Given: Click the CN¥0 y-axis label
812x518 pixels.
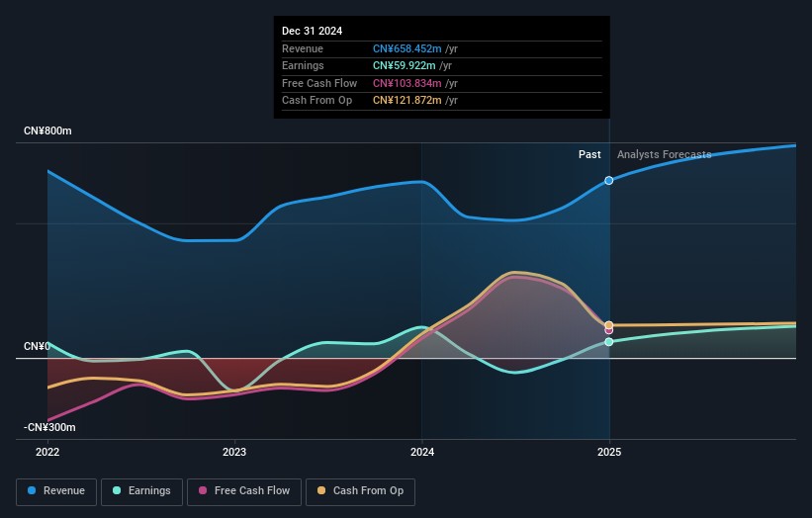Looking at the screenshot, I should click(x=37, y=346).
